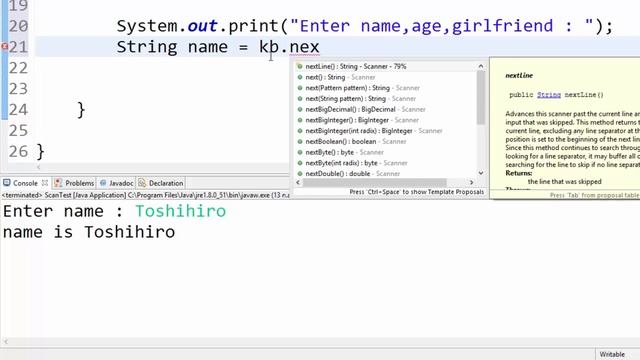Screen dimensions: 640x360
Task: Click line number 22 in gutter
Action: coord(18,68)
